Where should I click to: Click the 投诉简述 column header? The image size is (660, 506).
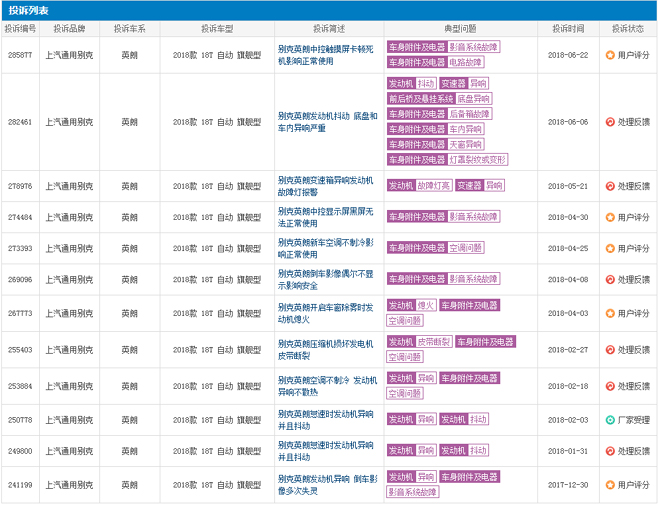[x=329, y=29]
